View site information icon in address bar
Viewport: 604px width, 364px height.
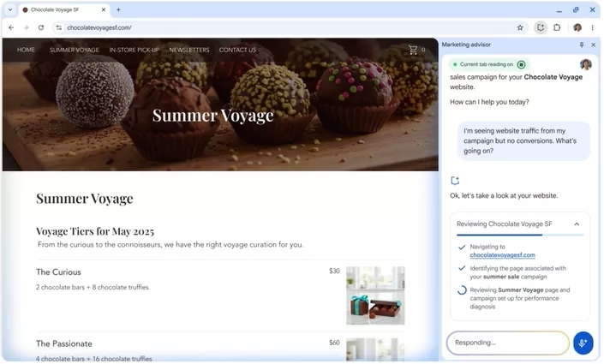[59, 27]
